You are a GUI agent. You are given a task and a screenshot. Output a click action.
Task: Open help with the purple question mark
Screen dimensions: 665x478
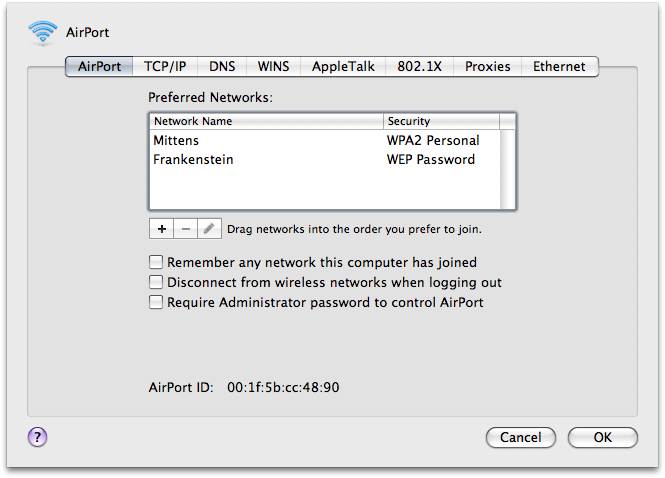tap(37, 437)
